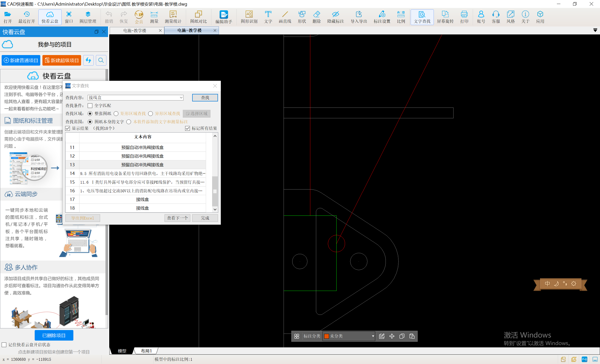Switch to the 布局1 layout tab
The width and height of the screenshot is (600, 364).
click(146, 351)
